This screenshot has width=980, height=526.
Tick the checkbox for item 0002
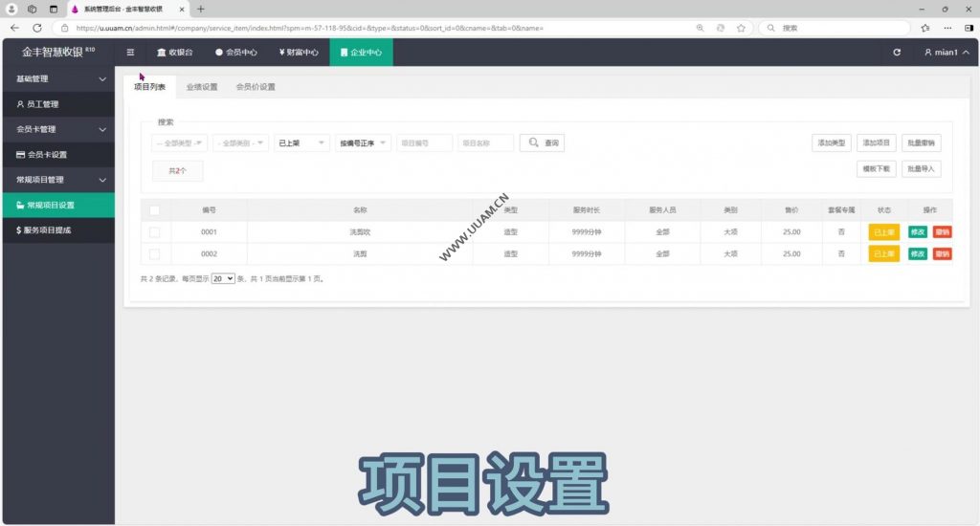point(154,254)
